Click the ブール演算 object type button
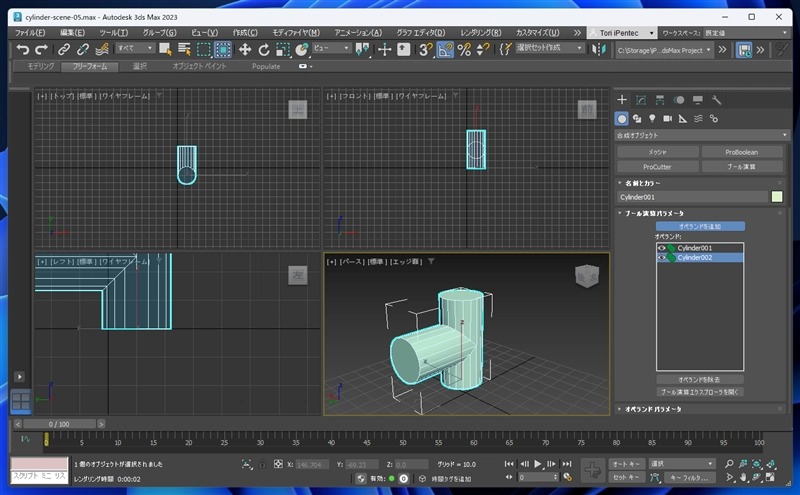800x495 pixels. point(742,167)
